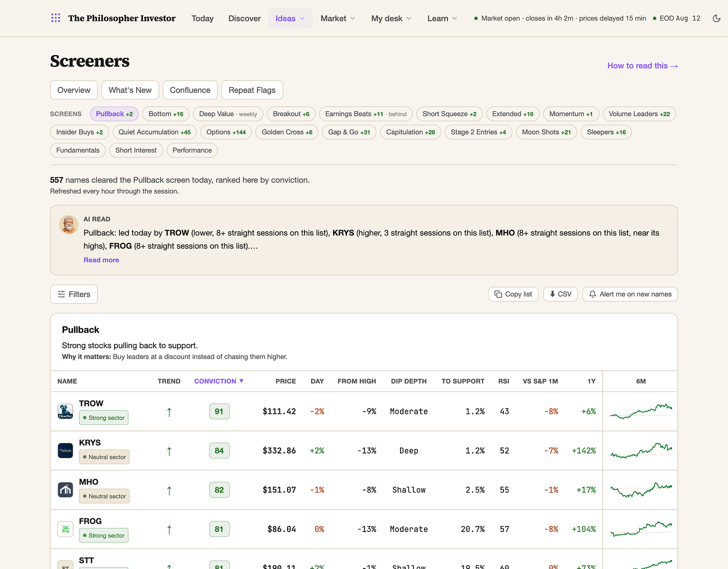The height and width of the screenshot is (569, 728).
Task: Select the Momentum +1 chip
Action: click(x=571, y=114)
